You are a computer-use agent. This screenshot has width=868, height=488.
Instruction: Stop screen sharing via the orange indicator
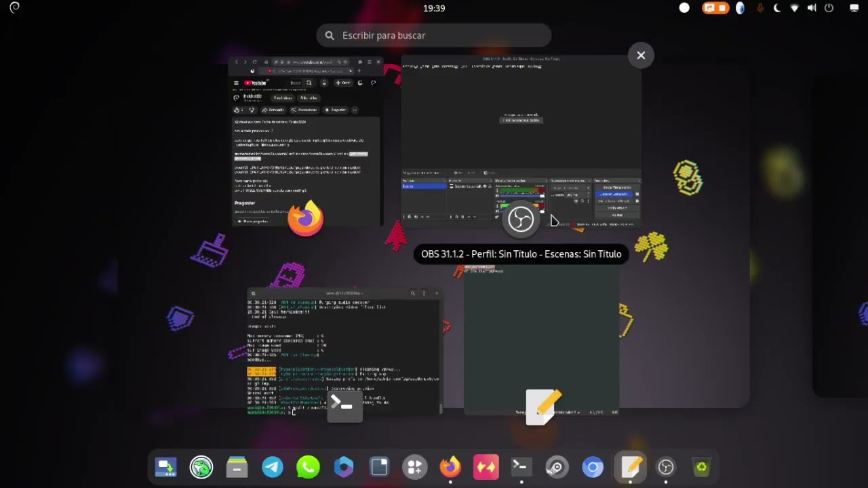click(716, 8)
